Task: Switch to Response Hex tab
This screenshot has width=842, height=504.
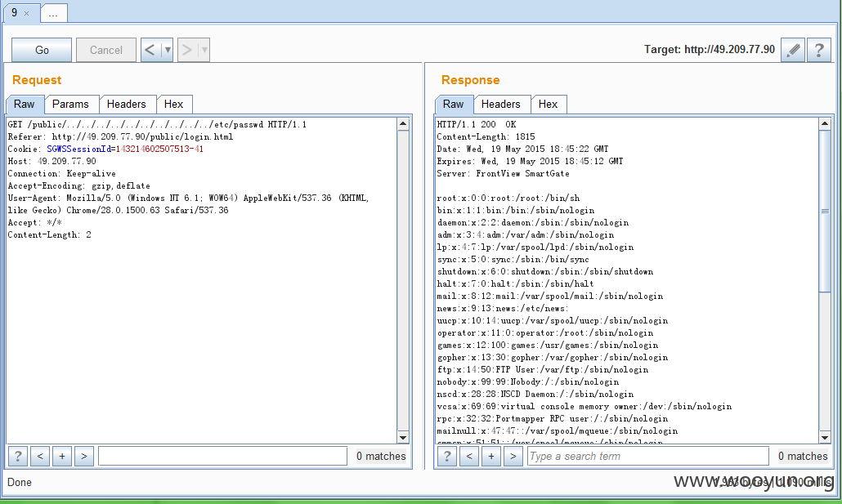Action: (x=548, y=104)
